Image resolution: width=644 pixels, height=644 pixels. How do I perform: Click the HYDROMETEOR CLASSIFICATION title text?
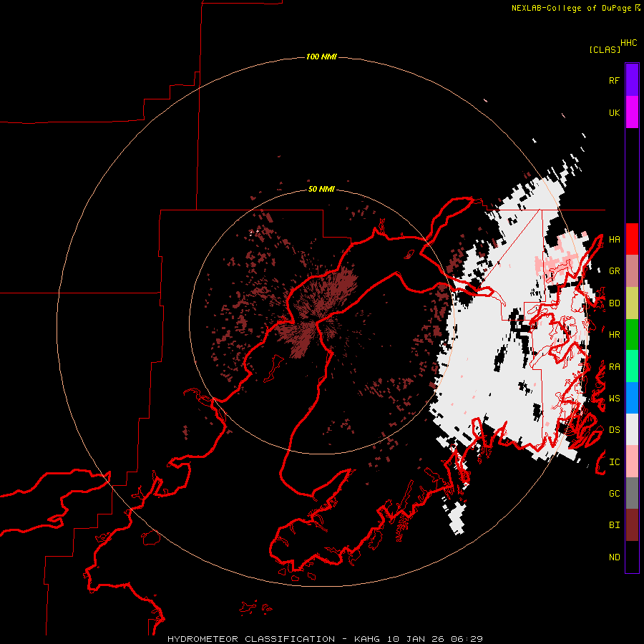(x=251, y=639)
